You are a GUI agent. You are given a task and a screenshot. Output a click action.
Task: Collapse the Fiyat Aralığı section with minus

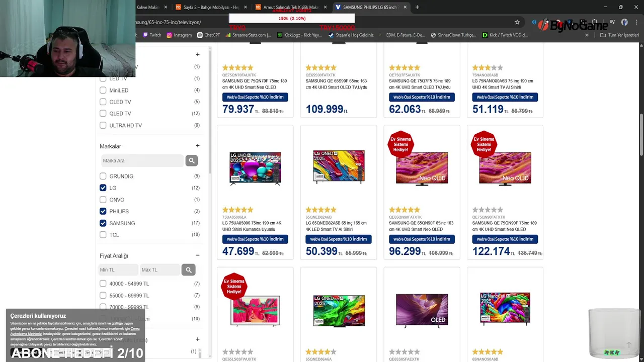[x=198, y=255]
